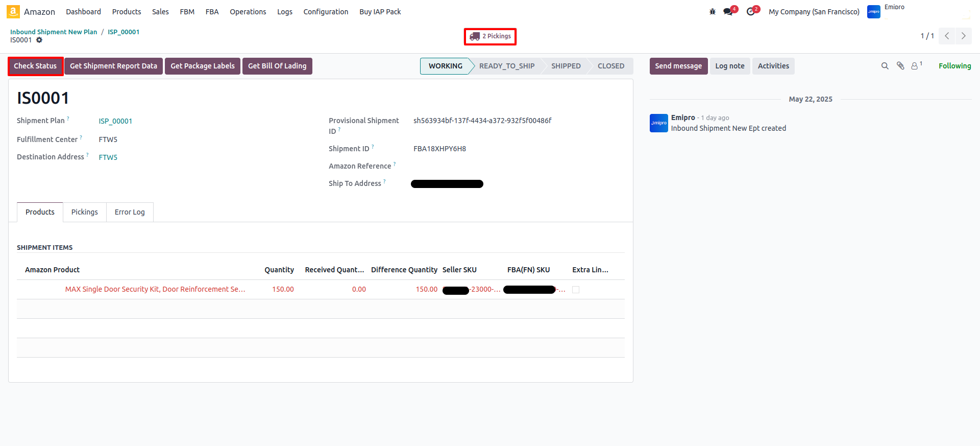
Task: Set status to READY_TO_SHIP
Action: click(506, 66)
